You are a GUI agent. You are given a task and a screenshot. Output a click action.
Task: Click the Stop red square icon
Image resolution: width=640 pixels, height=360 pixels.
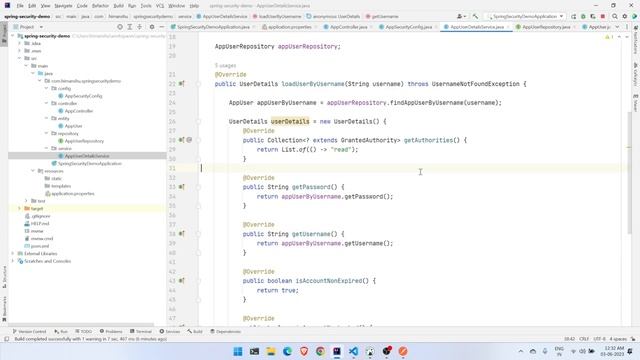[603, 16]
